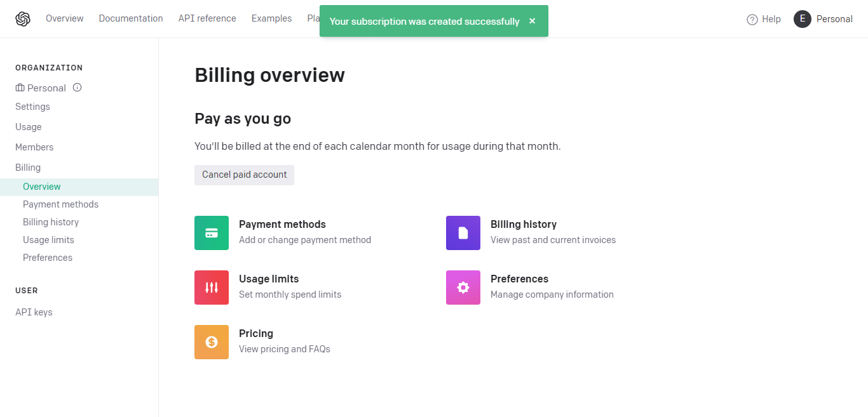Click the OpenAI logo icon
This screenshot has height=417, width=868.
(23, 19)
